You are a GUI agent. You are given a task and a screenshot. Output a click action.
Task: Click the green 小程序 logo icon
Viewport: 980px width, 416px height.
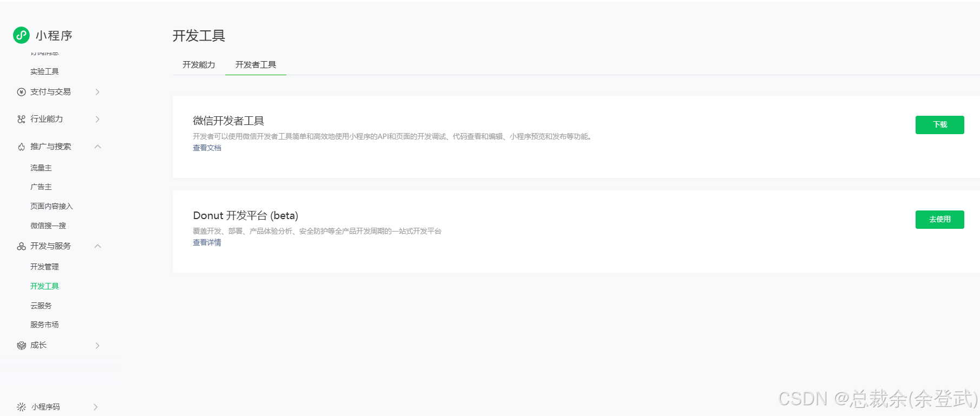click(x=21, y=35)
